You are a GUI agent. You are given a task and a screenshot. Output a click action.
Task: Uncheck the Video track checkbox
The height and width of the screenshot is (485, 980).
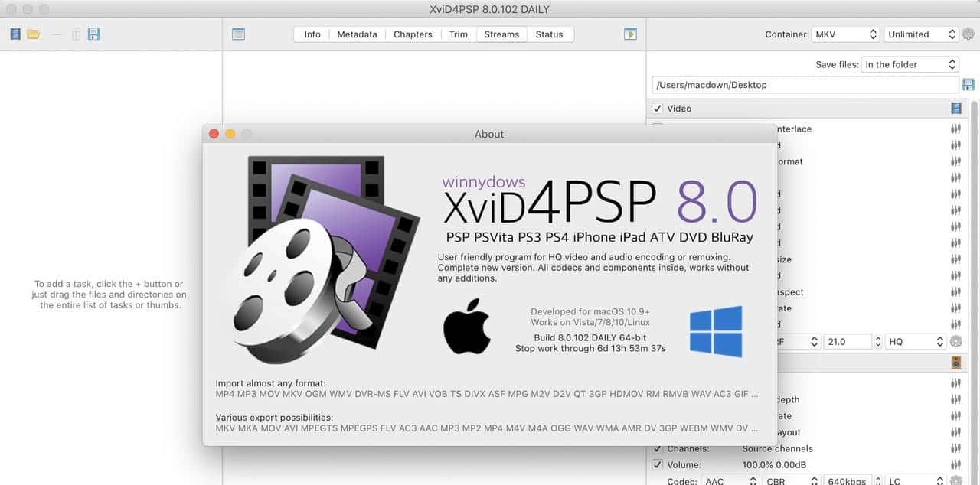(x=657, y=108)
